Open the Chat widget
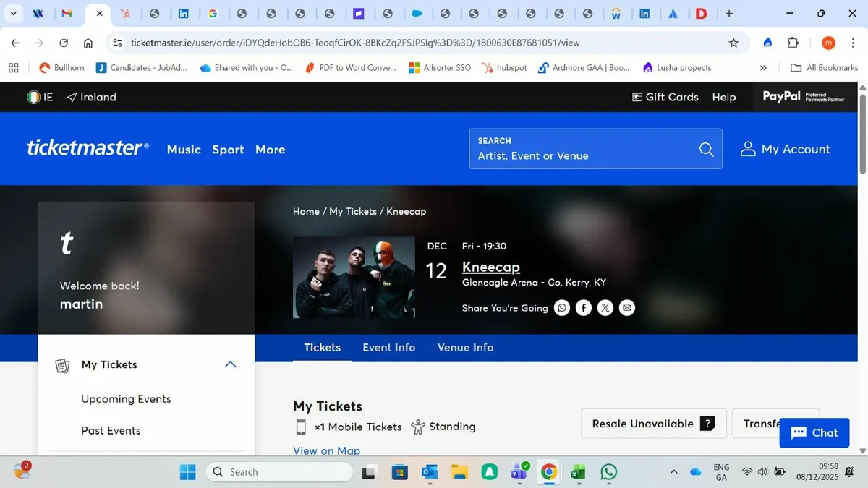This screenshot has width=868, height=488. (x=814, y=432)
